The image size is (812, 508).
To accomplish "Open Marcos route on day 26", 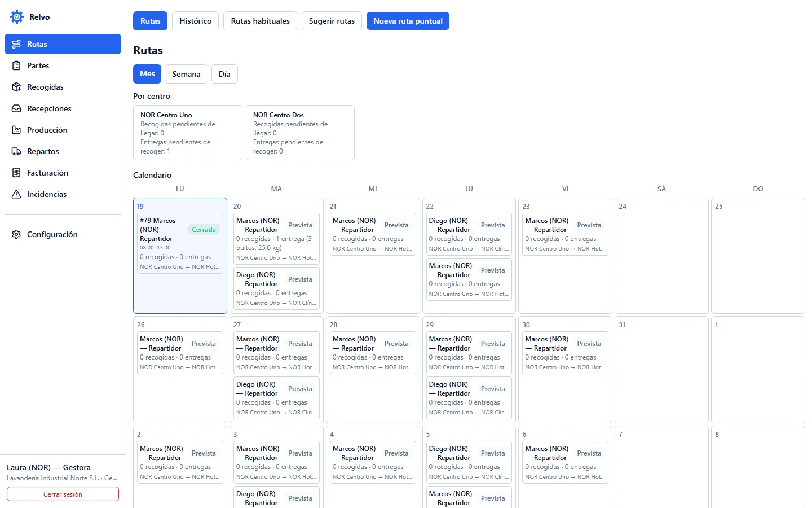I will pyautogui.click(x=180, y=353).
